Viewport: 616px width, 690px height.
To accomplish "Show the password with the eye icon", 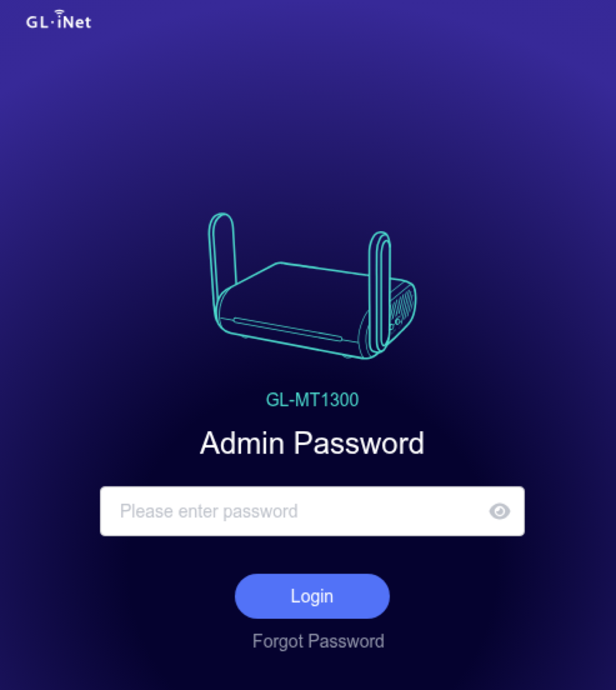I will [x=500, y=511].
